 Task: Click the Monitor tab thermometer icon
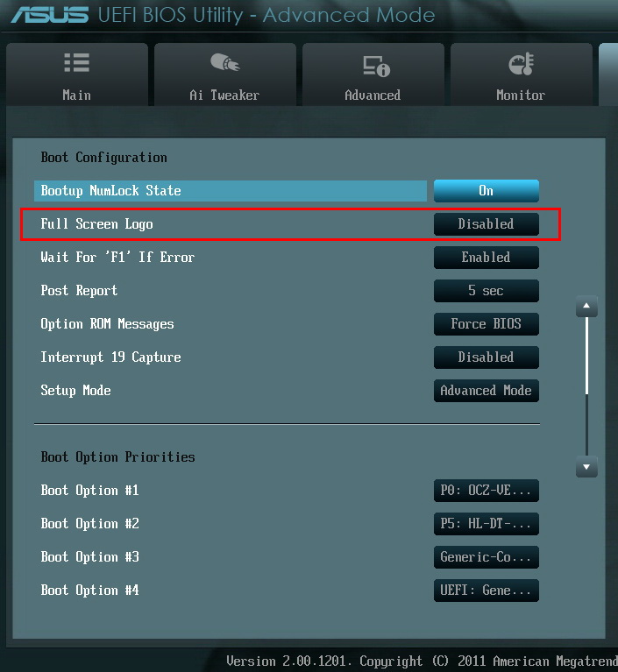[521, 65]
